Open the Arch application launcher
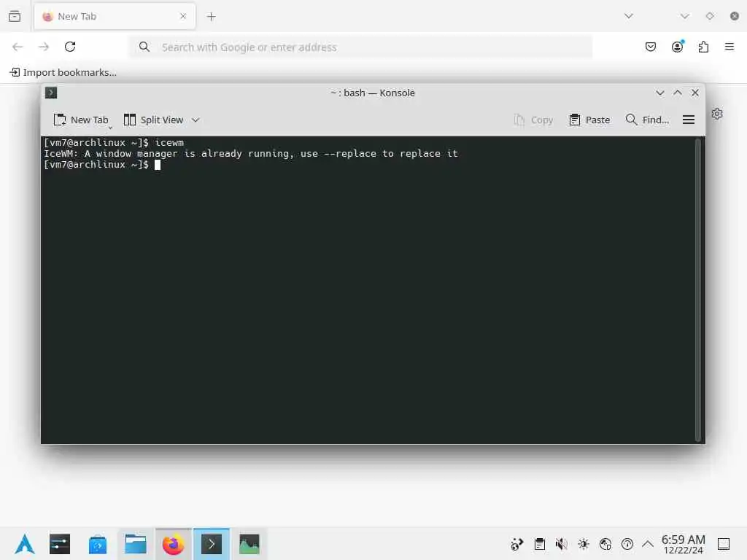Viewport: 747px width, 560px height. click(x=25, y=544)
